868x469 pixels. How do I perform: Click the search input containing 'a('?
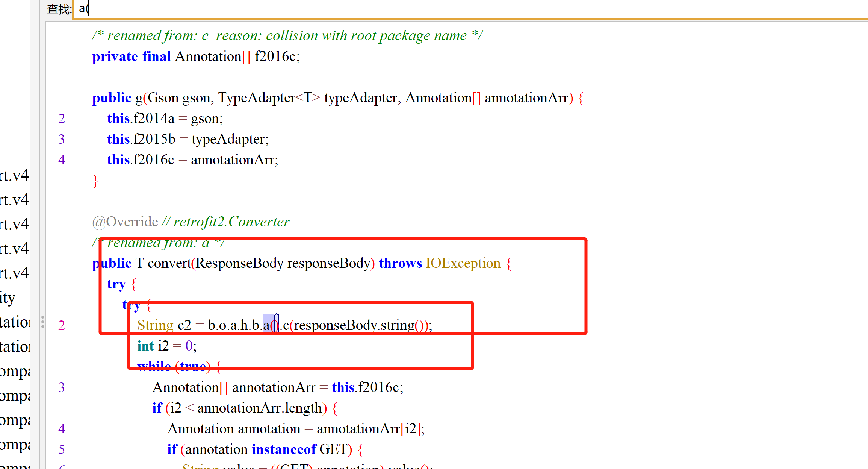point(471,9)
